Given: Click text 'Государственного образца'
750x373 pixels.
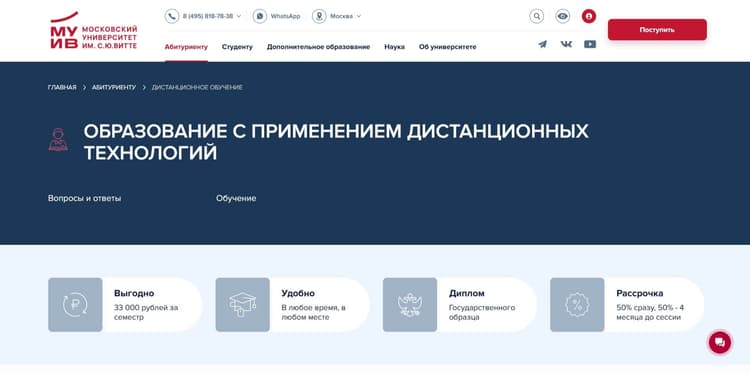Looking at the screenshot, I should coord(482,312).
